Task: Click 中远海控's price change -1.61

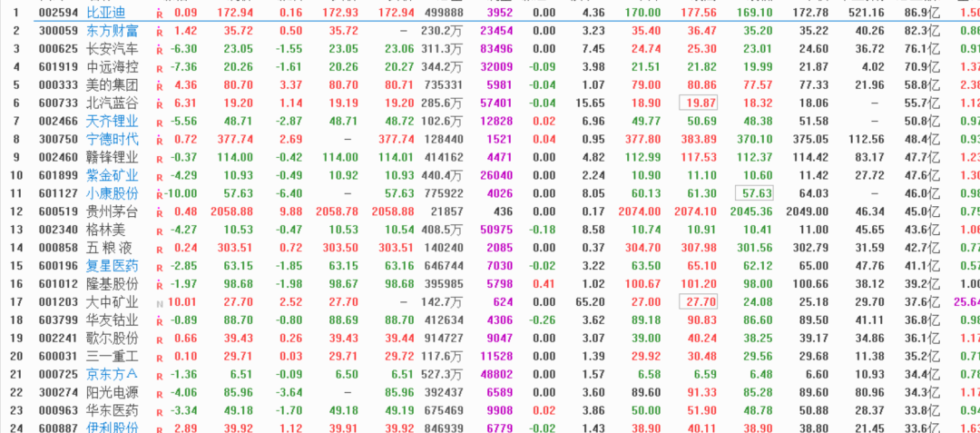Action: pyautogui.click(x=290, y=67)
